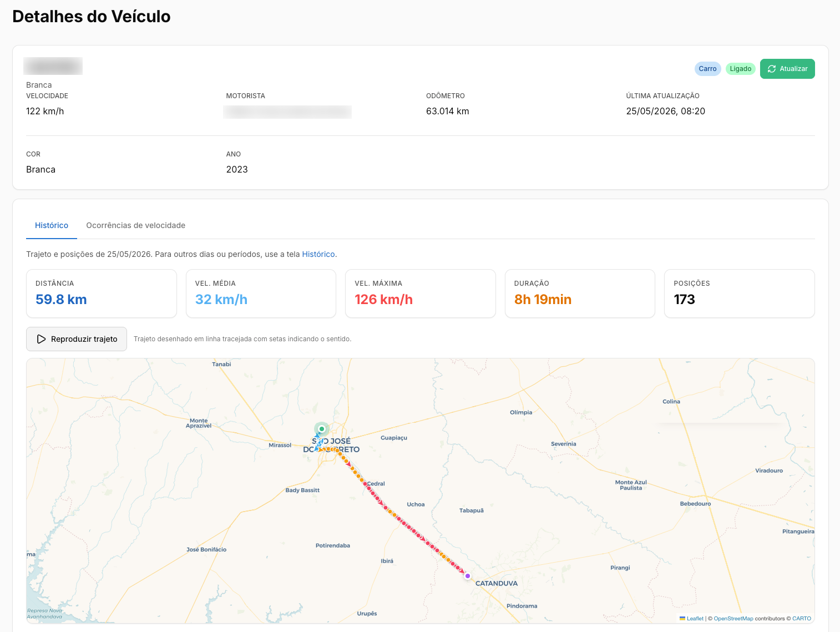840x632 pixels.
Task: Open the CARTO attribution link
Action: [x=802, y=618]
